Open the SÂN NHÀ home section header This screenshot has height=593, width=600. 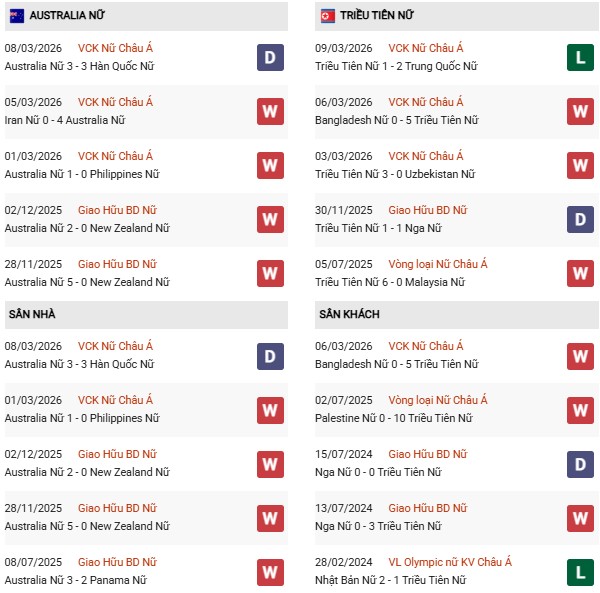(x=33, y=314)
